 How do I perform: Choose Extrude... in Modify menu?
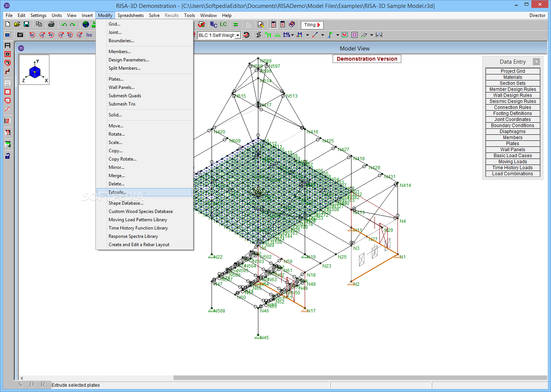[x=144, y=192]
